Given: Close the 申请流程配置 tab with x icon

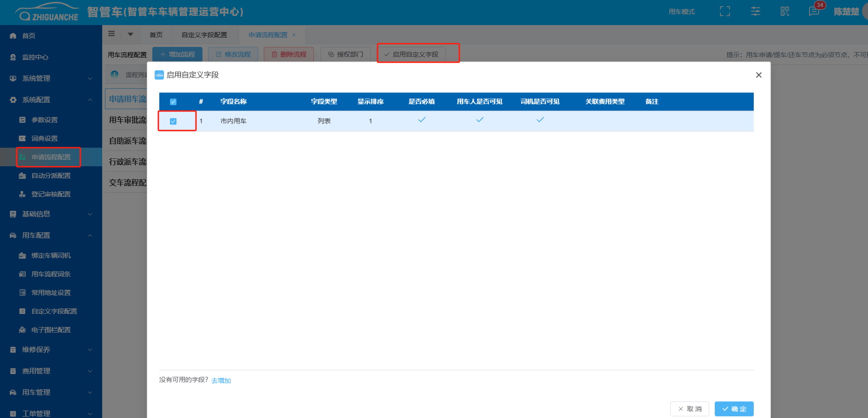Looking at the screenshot, I should [x=294, y=35].
